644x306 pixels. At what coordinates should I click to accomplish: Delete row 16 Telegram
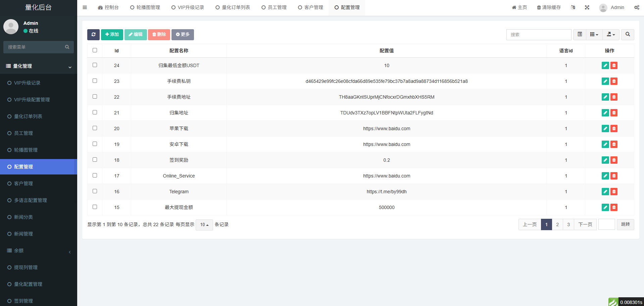(x=614, y=192)
